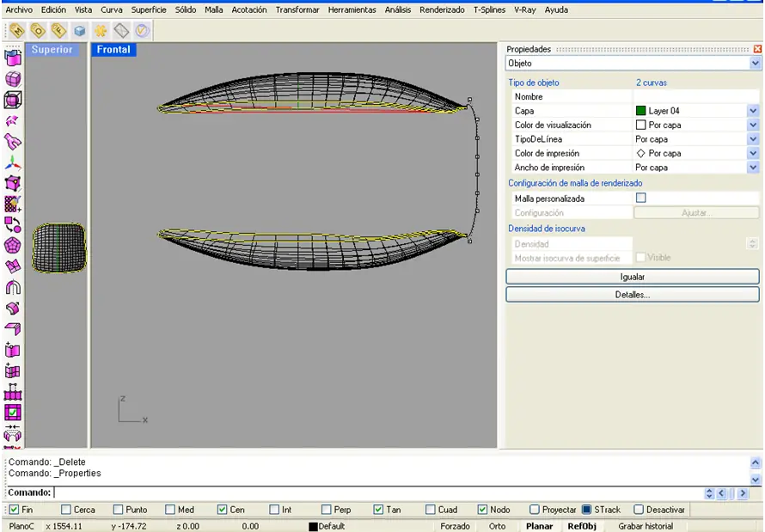Click the sphere-in-wireframe-box icon in the sidebar
This screenshot has width=765, height=532.
13,100
